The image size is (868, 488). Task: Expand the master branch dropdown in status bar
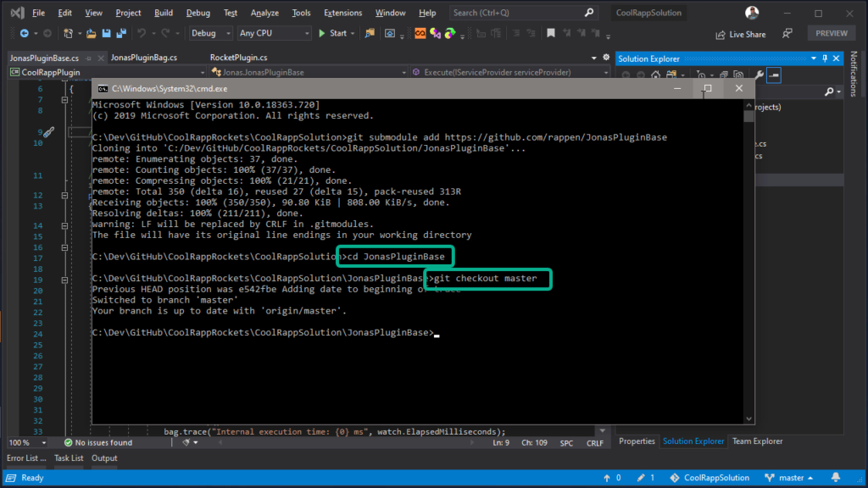click(x=810, y=477)
